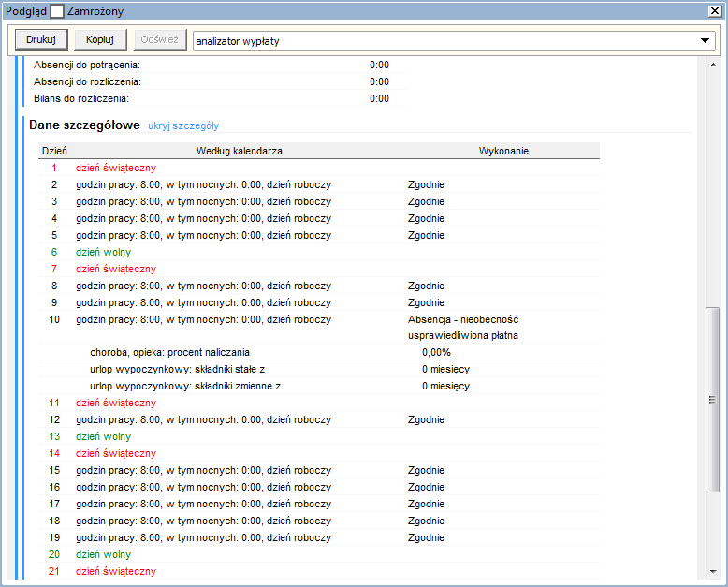The height and width of the screenshot is (587, 728).
Task: Click the vertical scrollbar thumb
Action: coord(712,398)
